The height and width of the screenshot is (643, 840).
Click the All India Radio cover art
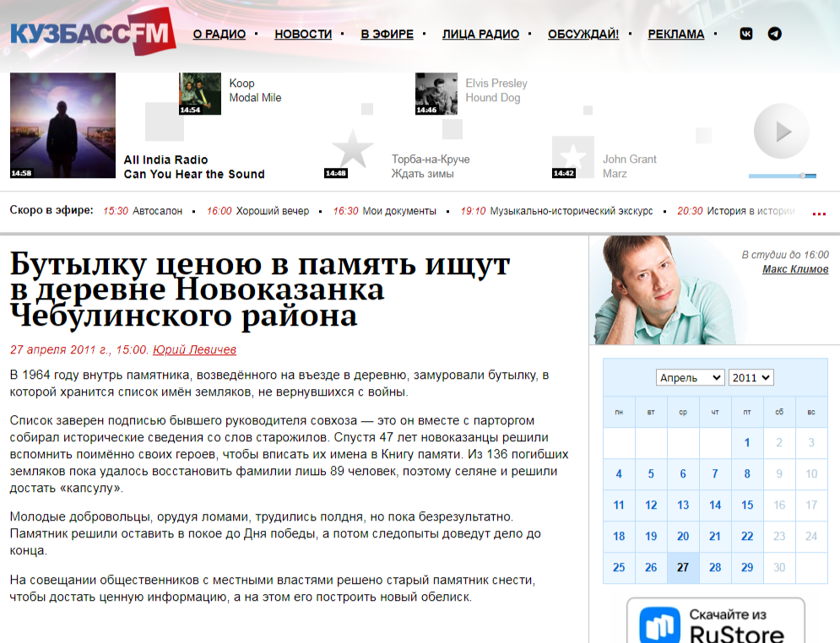click(x=62, y=126)
